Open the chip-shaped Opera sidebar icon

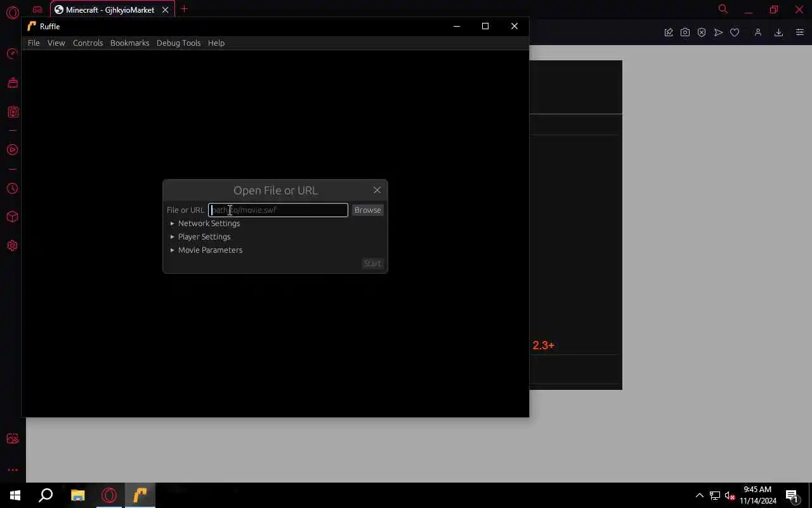(12, 112)
